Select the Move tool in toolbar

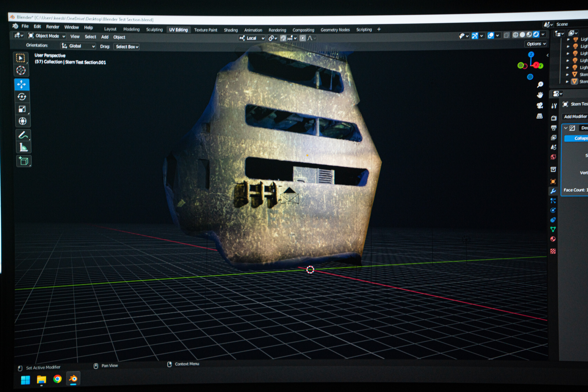22,84
